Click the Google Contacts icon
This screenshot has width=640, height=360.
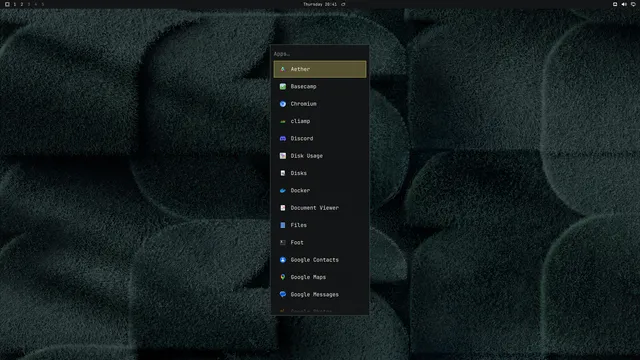[283, 260]
